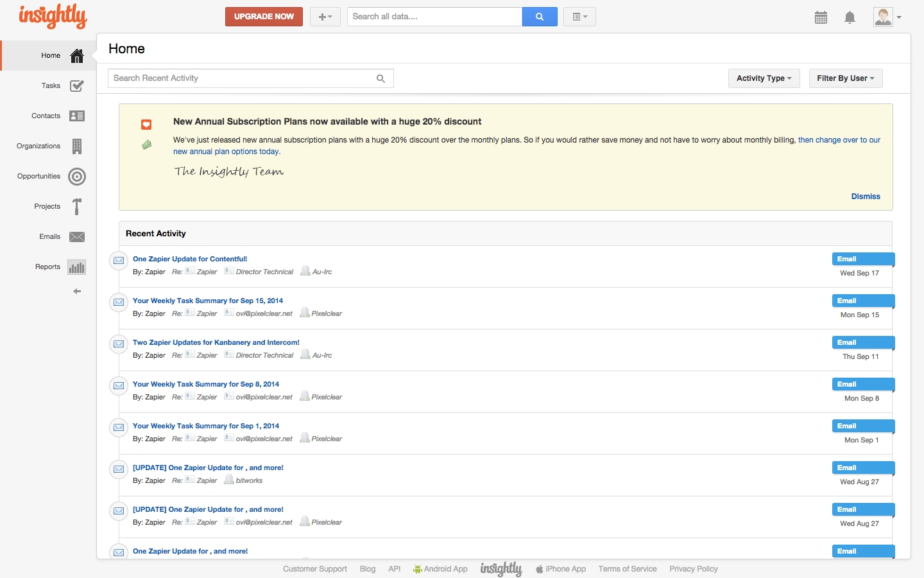Expand the Activity Type filter
Viewport: 924px width, 578px height.
point(764,78)
